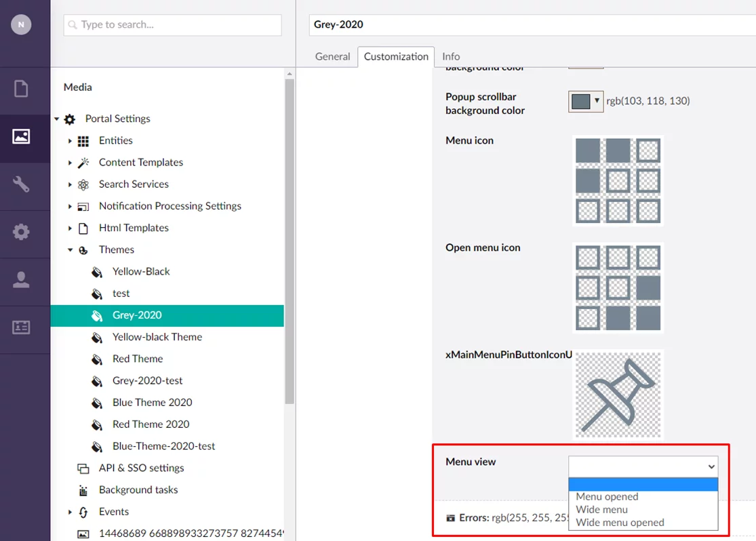Choose "Wide menu opened" from dropdown
This screenshot has width=756, height=541.
coord(620,523)
